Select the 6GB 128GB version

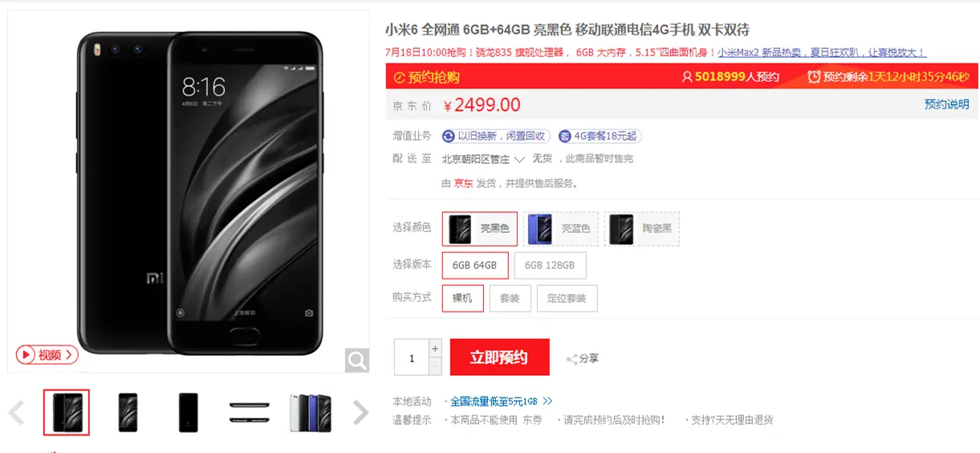[550, 265]
